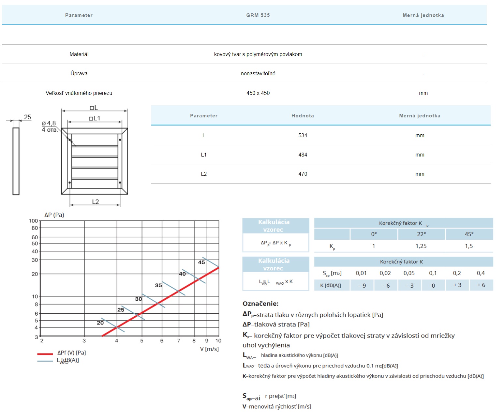
Task: Click the GRM 535 column header
Action: click(258, 15)
